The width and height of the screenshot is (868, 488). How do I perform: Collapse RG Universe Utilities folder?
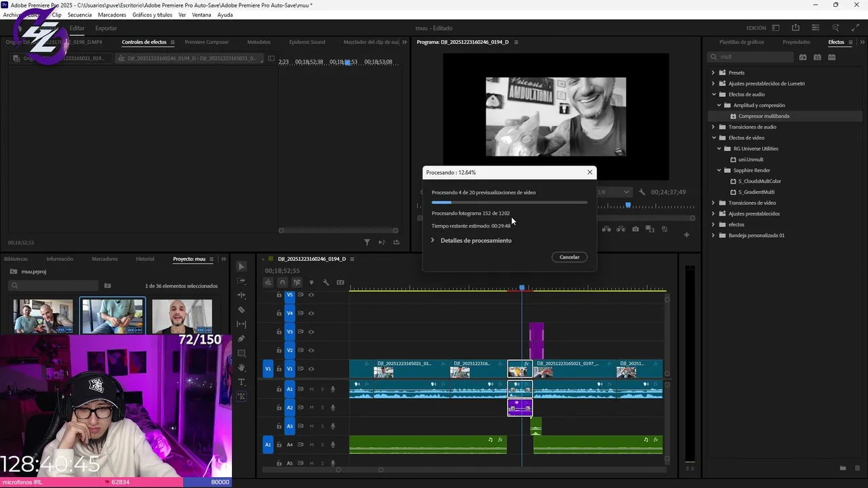719,148
